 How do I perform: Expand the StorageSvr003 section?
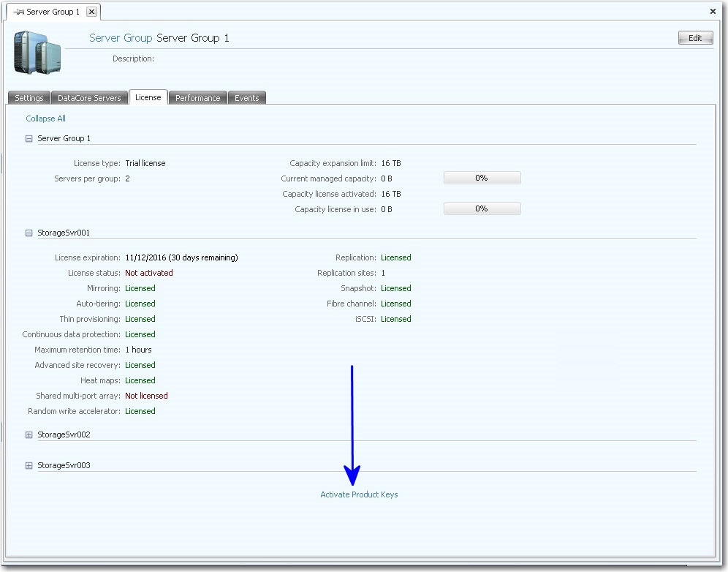tap(29, 466)
